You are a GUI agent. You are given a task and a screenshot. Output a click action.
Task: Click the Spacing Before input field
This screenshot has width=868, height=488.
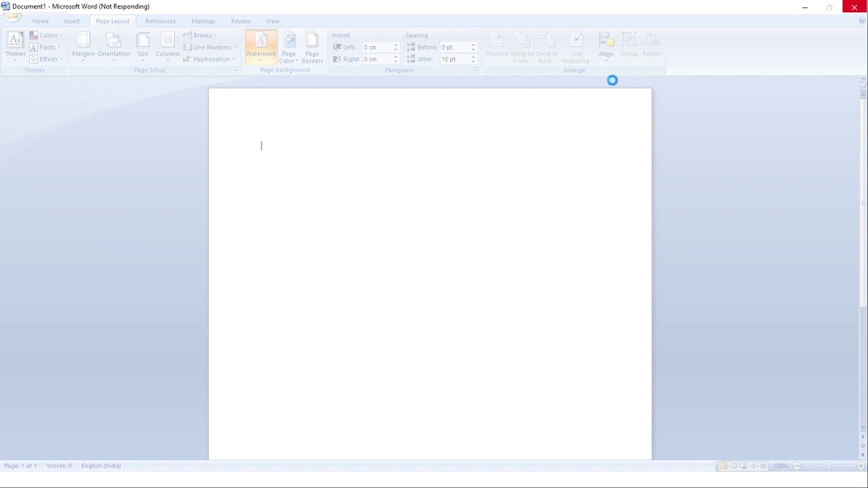pyautogui.click(x=454, y=47)
